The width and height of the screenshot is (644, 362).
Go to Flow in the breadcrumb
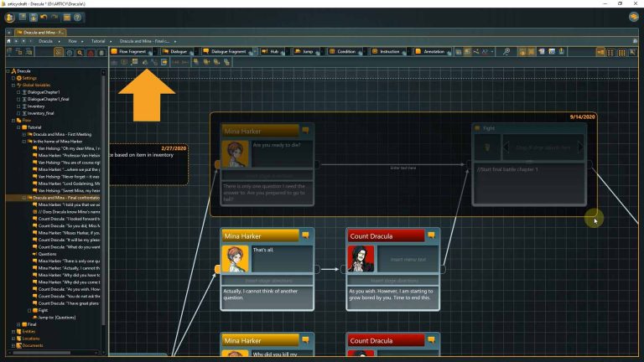[x=72, y=41]
